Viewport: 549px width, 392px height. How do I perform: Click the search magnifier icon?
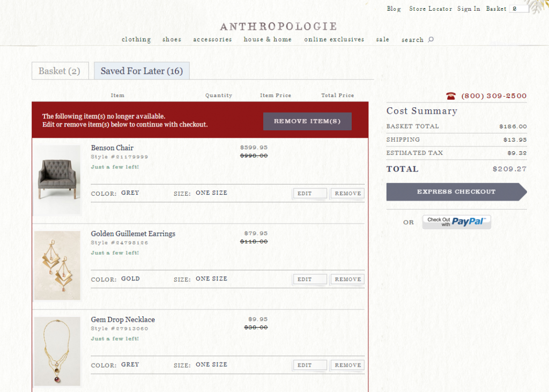click(x=431, y=40)
